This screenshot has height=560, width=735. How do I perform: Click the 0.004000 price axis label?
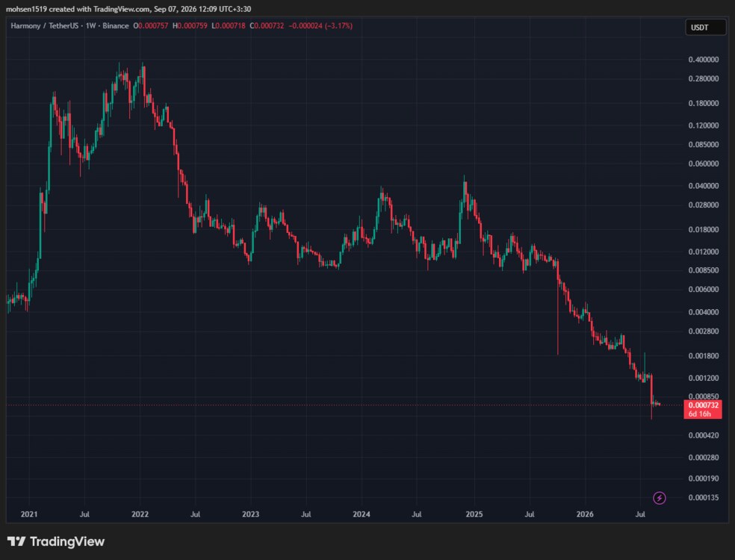coord(703,312)
